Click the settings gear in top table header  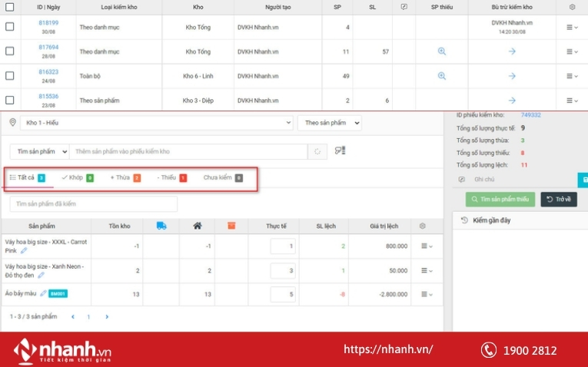tap(571, 7)
